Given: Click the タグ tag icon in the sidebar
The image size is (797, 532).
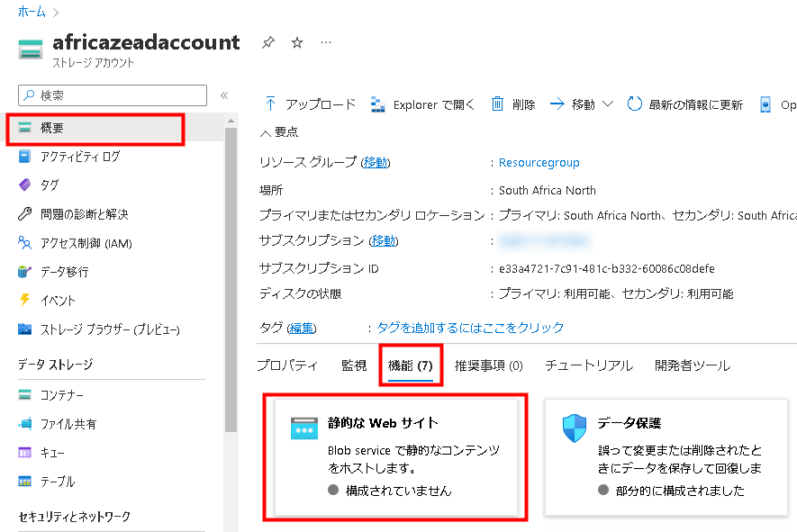Looking at the screenshot, I should [x=24, y=185].
